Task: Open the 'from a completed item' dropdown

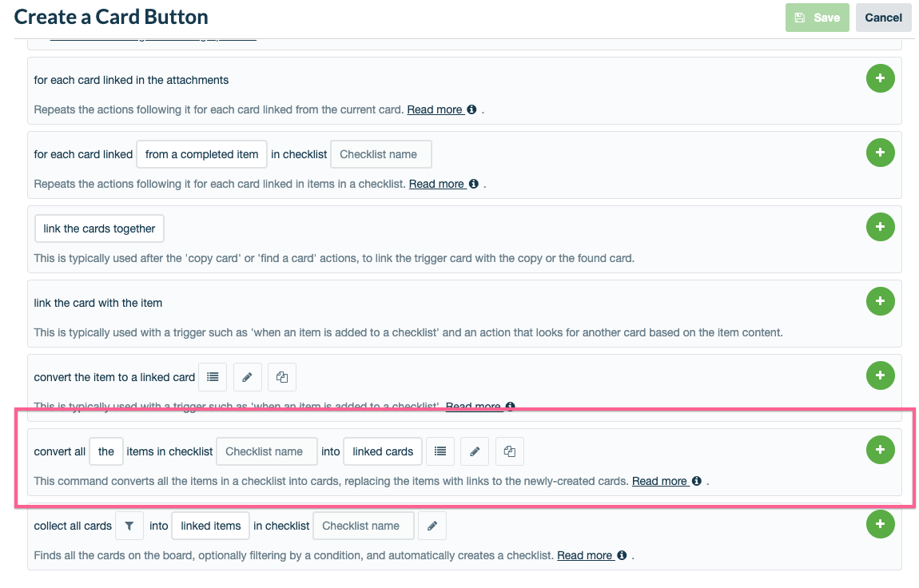Action: (201, 153)
